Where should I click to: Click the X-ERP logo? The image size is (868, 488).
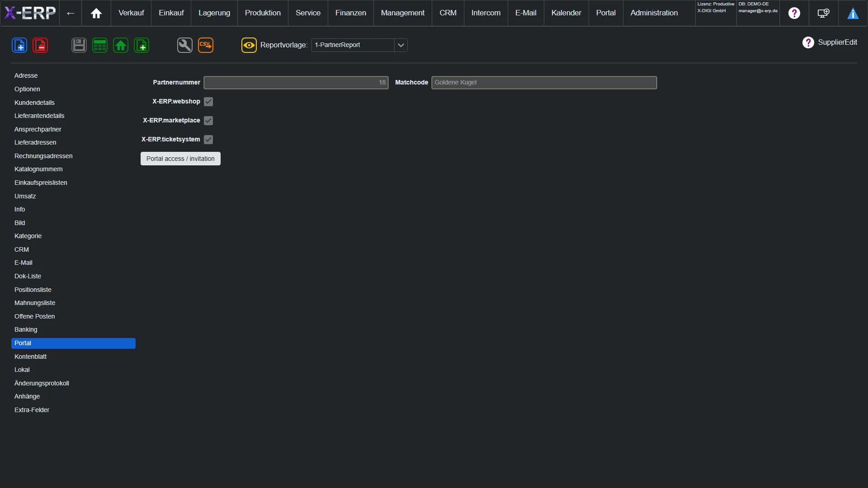[30, 13]
